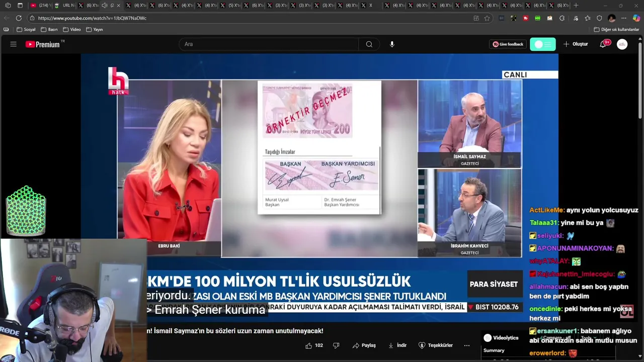Click the green extension icon in toolbar
Screen dimensions: 644x362
point(538,18)
